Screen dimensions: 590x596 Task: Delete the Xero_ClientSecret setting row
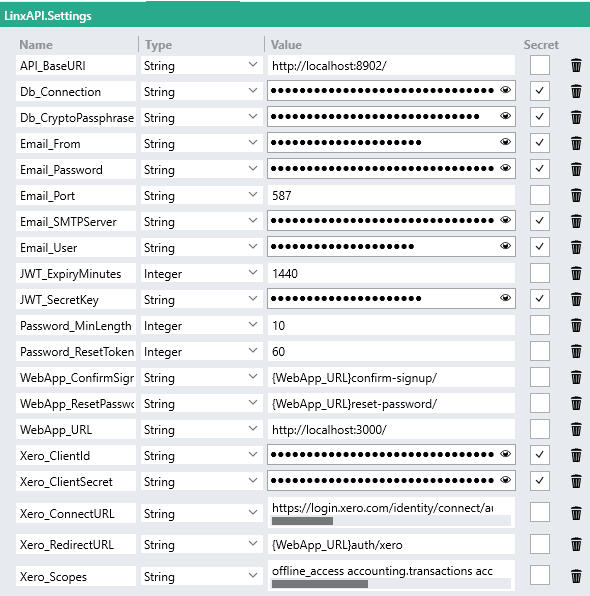[x=576, y=481]
